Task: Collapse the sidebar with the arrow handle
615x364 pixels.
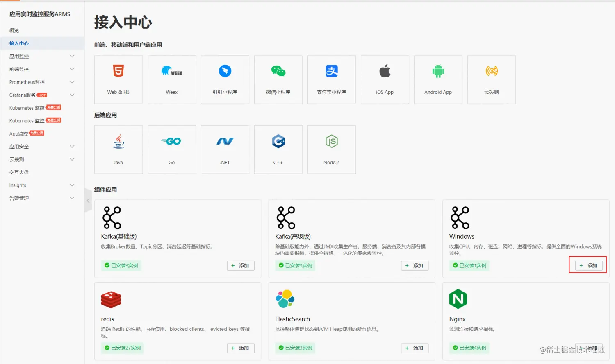Action: pos(88,201)
